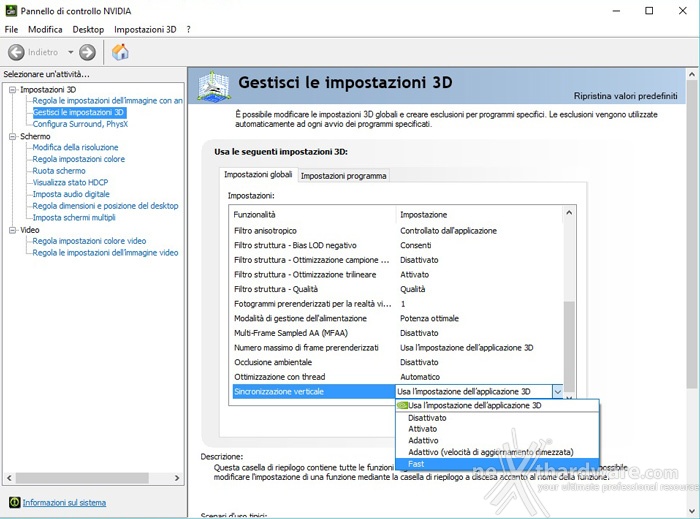Click the Sincronizzazione verticale feature name
The height and width of the screenshot is (519, 700).
pos(279,392)
